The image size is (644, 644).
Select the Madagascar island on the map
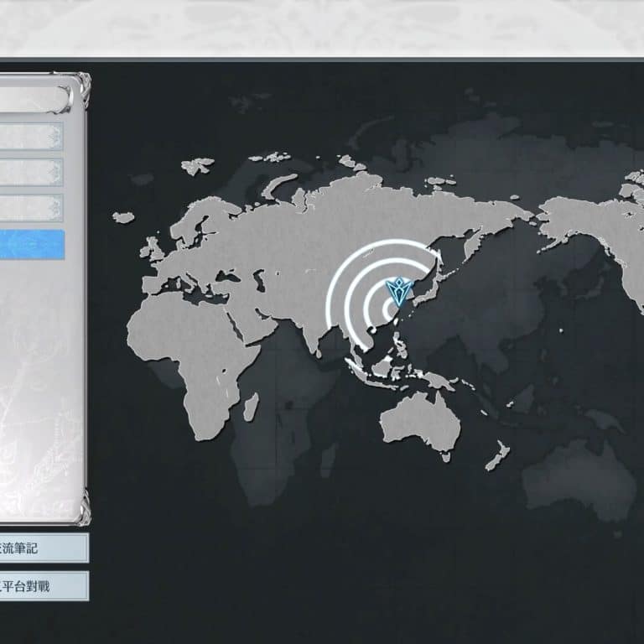(251, 407)
